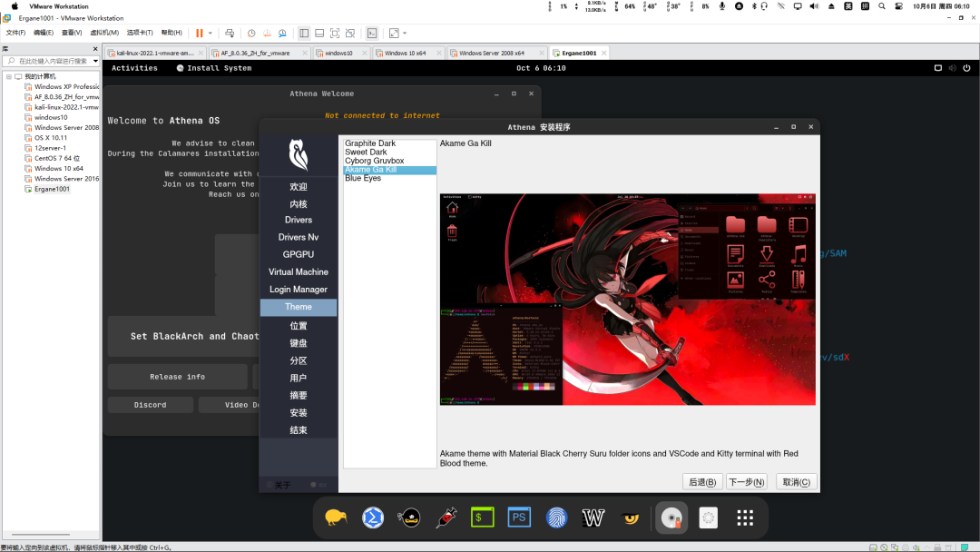The image size is (980, 552).
Task: Open the power options dropdown arrow
Action: point(210,33)
